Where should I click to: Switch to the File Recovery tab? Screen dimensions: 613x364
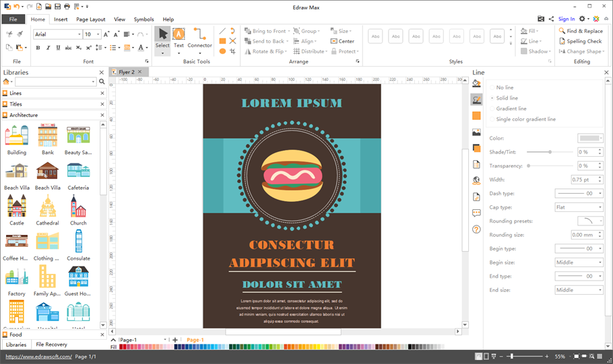click(51, 344)
